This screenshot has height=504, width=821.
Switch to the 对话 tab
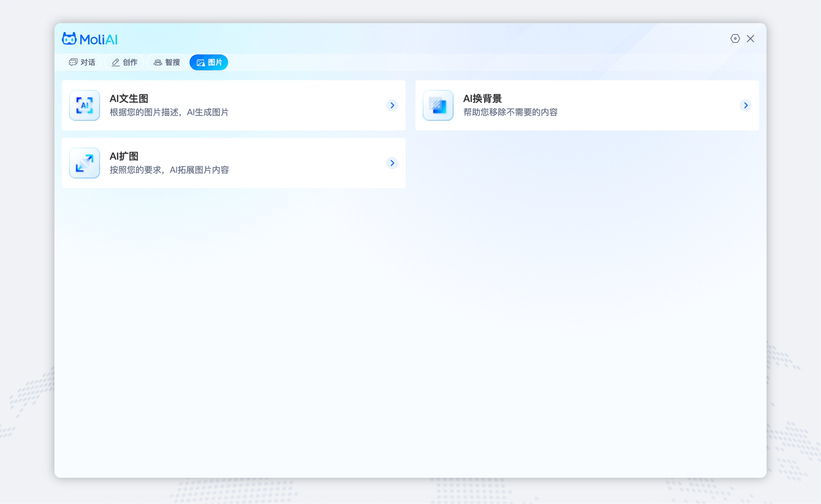point(82,62)
